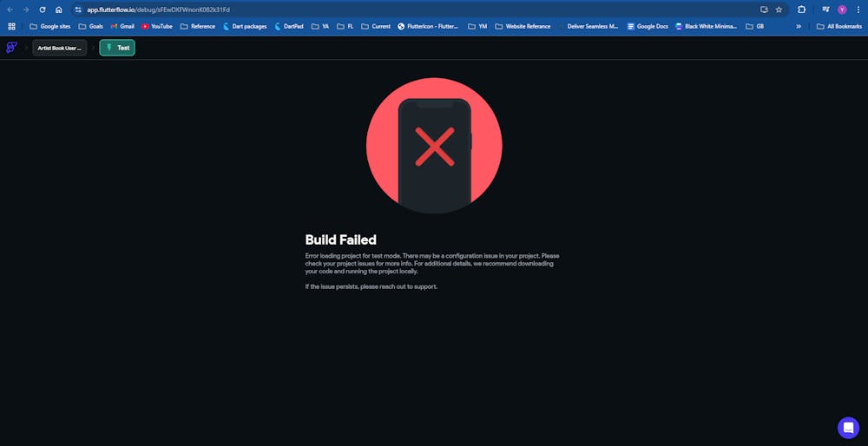Open the Artist Book User project breadcrumb

tap(60, 48)
